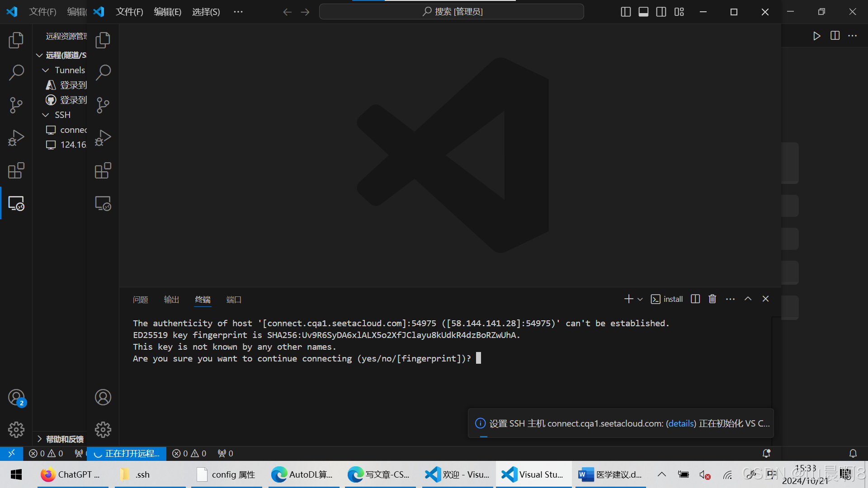Open Explorer in the background window activity bar
The image size is (868, 488).
point(16,40)
